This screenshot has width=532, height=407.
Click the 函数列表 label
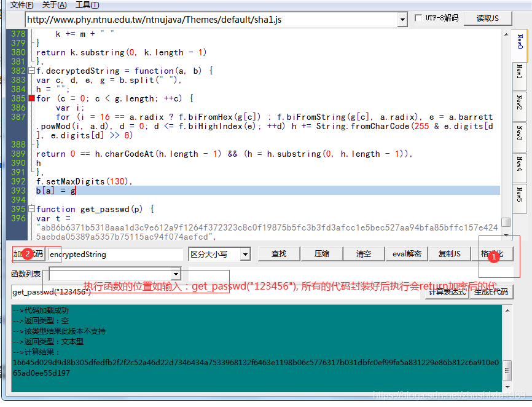pyautogui.click(x=26, y=274)
